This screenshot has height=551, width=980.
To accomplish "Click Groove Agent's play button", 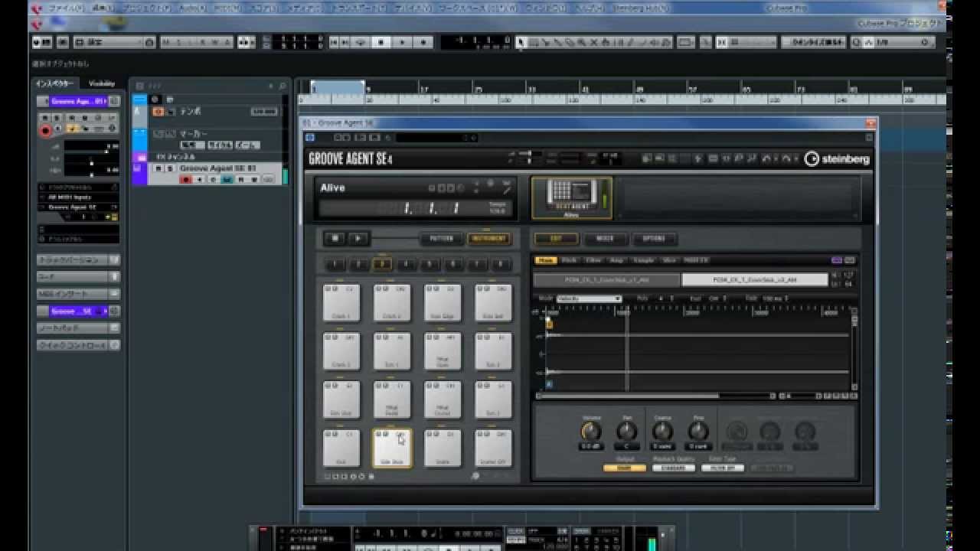I will (x=358, y=238).
